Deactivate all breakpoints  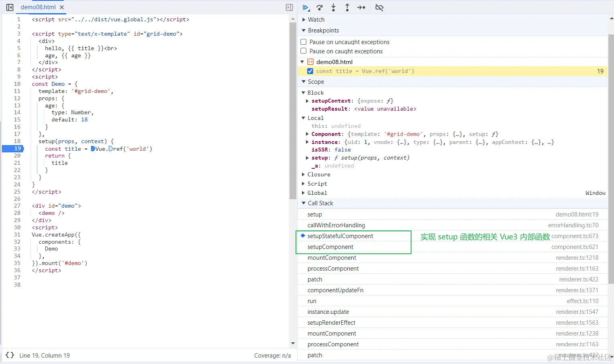379,7
